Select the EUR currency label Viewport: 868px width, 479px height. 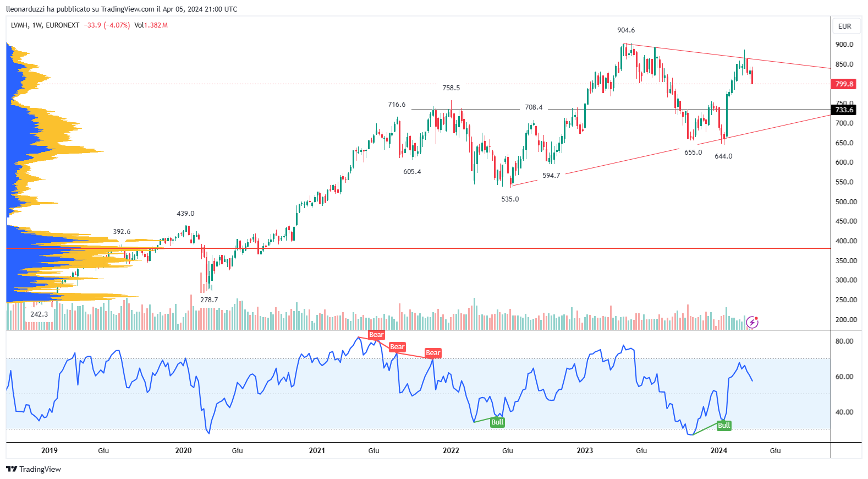point(844,26)
